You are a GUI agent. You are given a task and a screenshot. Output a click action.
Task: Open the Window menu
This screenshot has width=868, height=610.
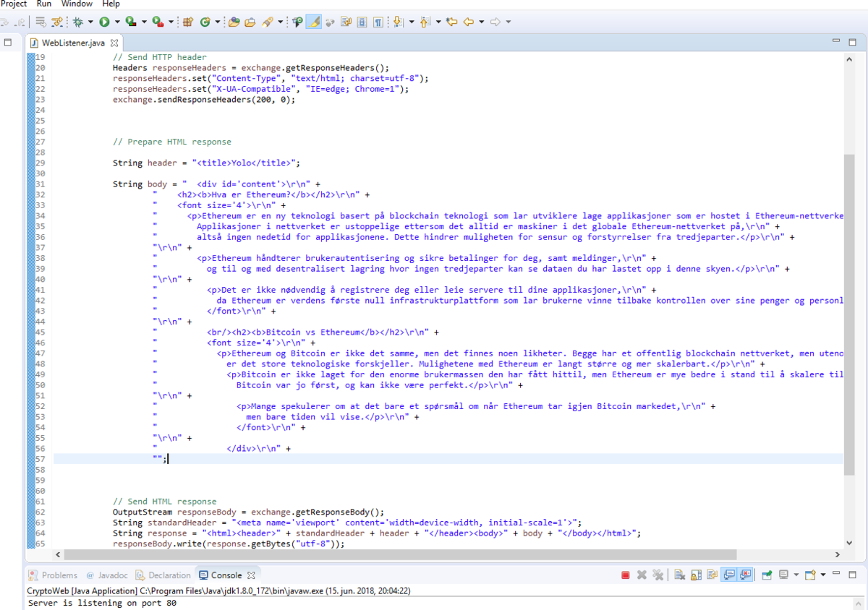77,4
